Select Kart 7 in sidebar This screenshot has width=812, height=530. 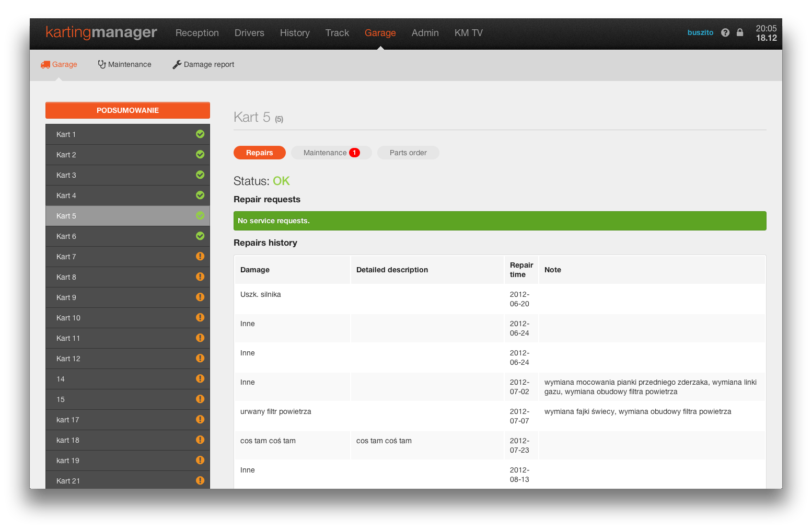click(x=127, y=257)
